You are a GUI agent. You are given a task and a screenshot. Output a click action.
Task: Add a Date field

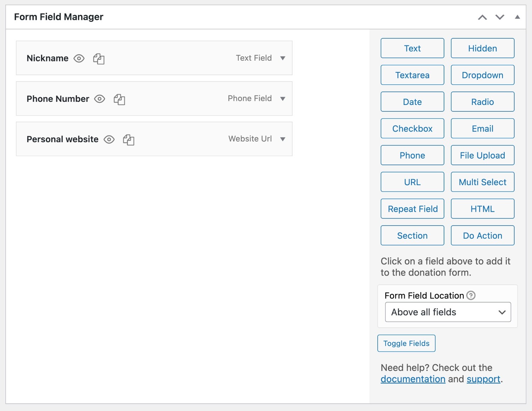[412, 102]
